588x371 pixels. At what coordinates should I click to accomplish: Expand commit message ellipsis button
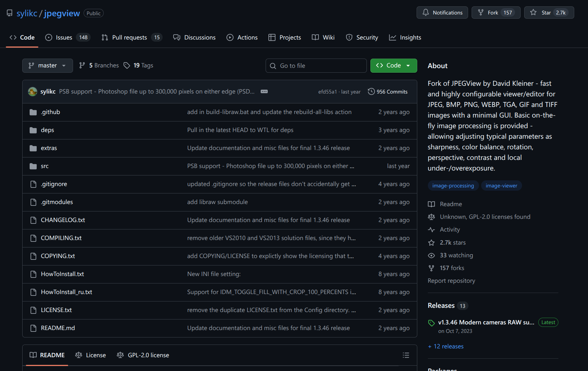coord(264,91)
